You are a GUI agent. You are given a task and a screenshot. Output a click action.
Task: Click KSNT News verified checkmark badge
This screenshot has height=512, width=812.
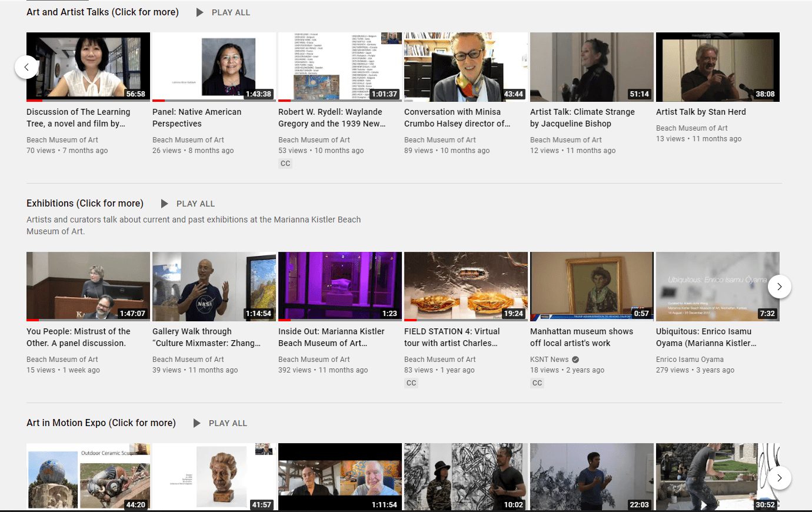point(575,360)
